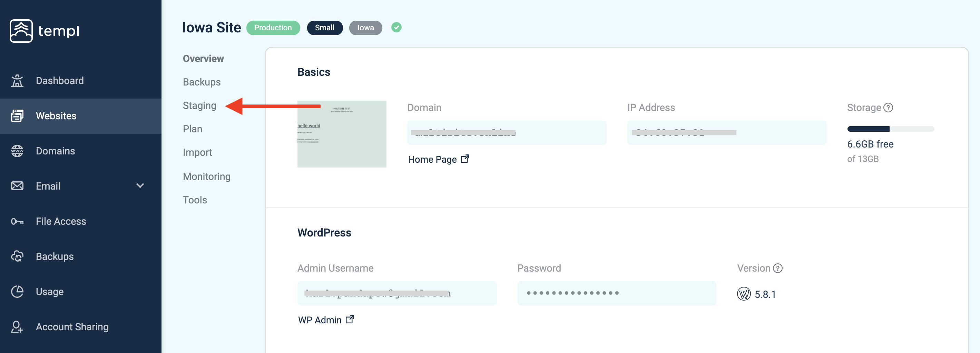Click the Admin Username field
This screenshot has width=980, height=353.
397,293
